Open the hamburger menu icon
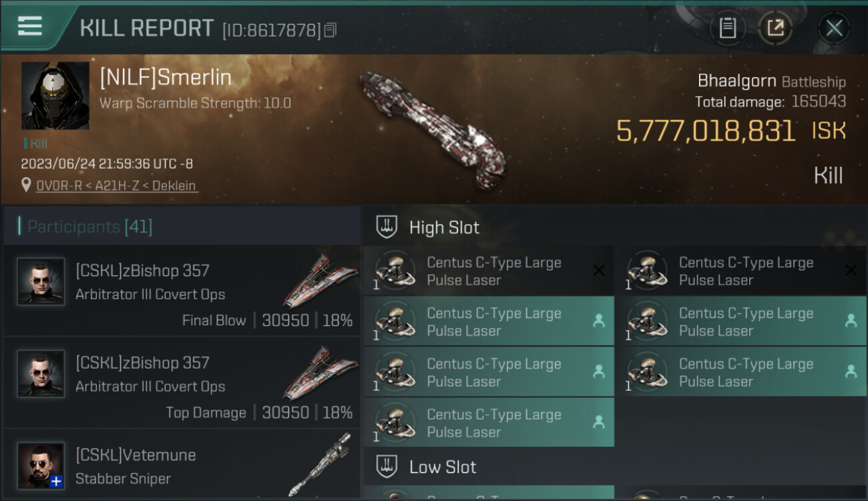The height and width of the screenshot is (501, 868). point(30,25)
